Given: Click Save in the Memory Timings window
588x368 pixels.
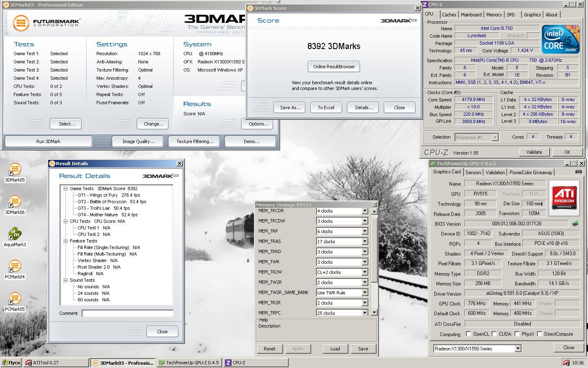Looking at the screenshot, I should (x=363, y=349).
